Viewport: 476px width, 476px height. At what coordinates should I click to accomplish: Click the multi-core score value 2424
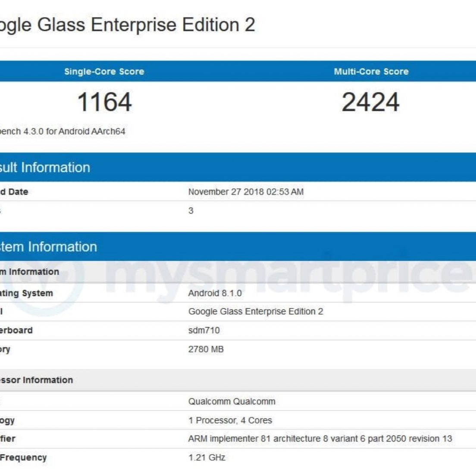tap(370, 102)
